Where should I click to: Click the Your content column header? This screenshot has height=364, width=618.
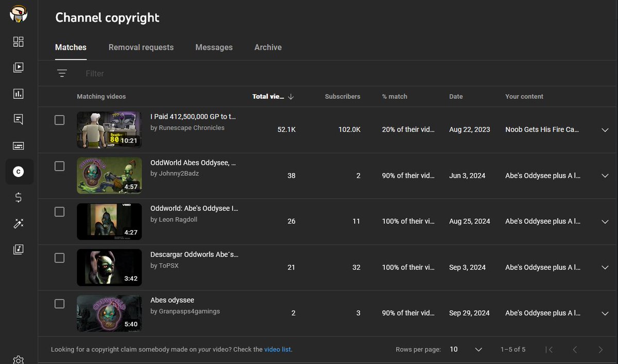[x=524, y=96]
